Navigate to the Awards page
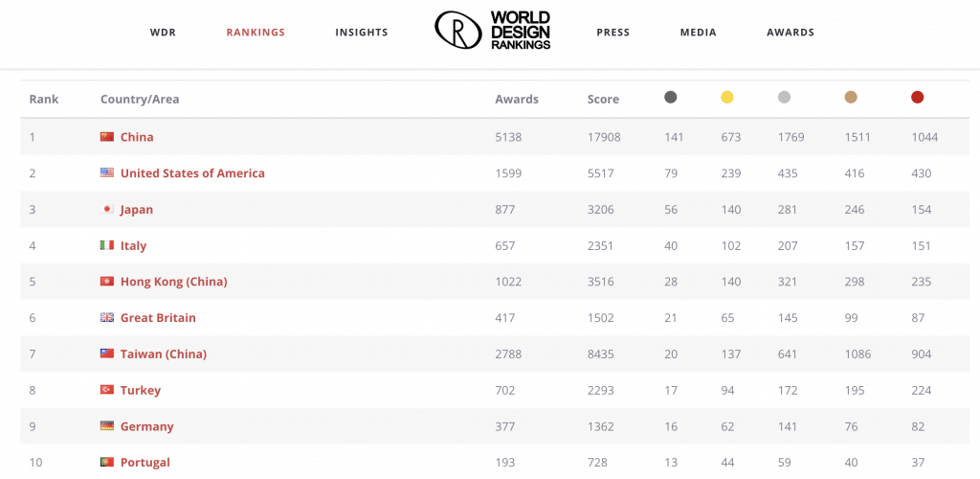The height and width of the screenshot is (479, 980). 791,33
